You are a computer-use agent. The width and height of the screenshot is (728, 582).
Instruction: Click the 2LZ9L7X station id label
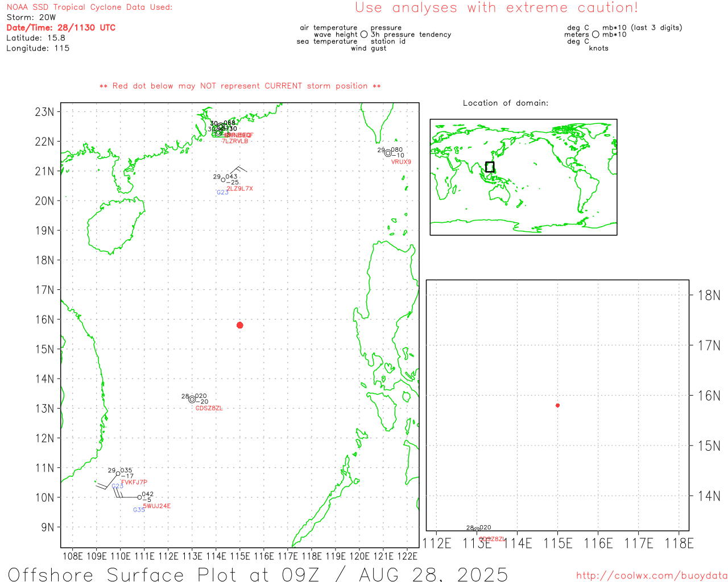(240, 189)
